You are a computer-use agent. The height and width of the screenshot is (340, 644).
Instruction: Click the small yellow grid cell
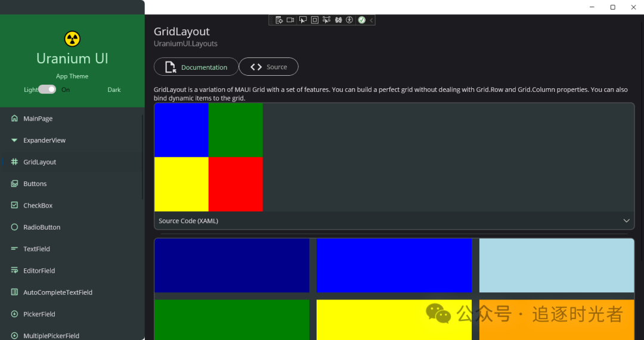[181, 184]
